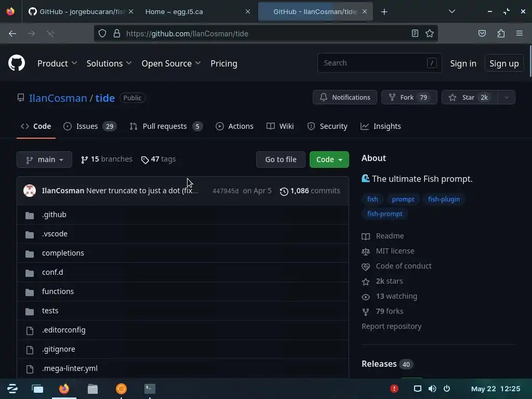Image resolution: width=532 pixels, height=399 pixels.
Task: Open terminal icon in taskbar
Action: pos(150,389)
